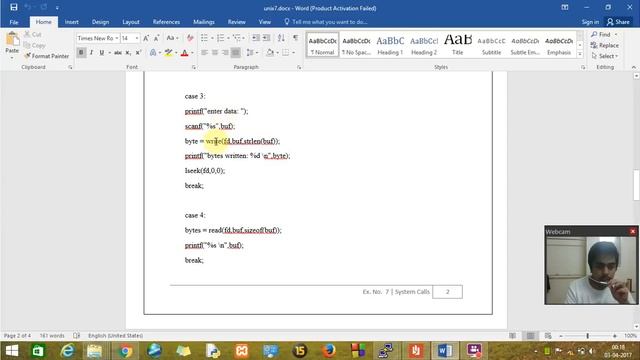640x360 pixels.
Task: Justify the paragraph text
Action: coord(236,53)
